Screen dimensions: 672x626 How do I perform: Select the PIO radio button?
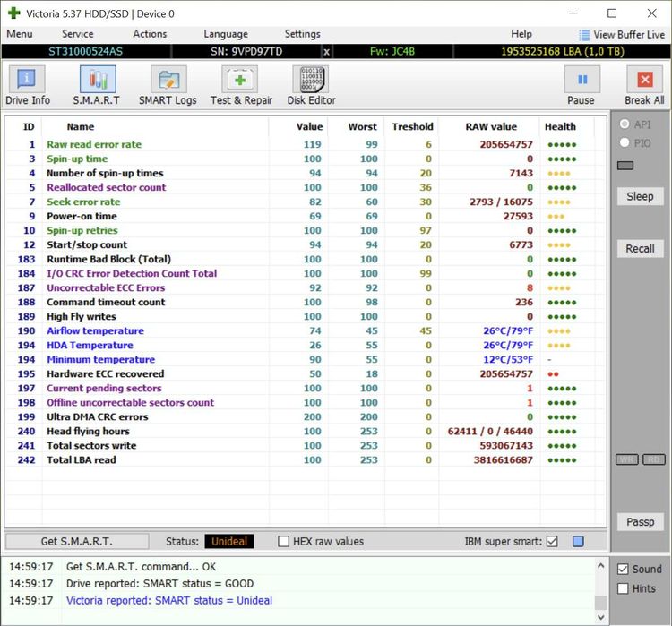(x=625, y=142)
